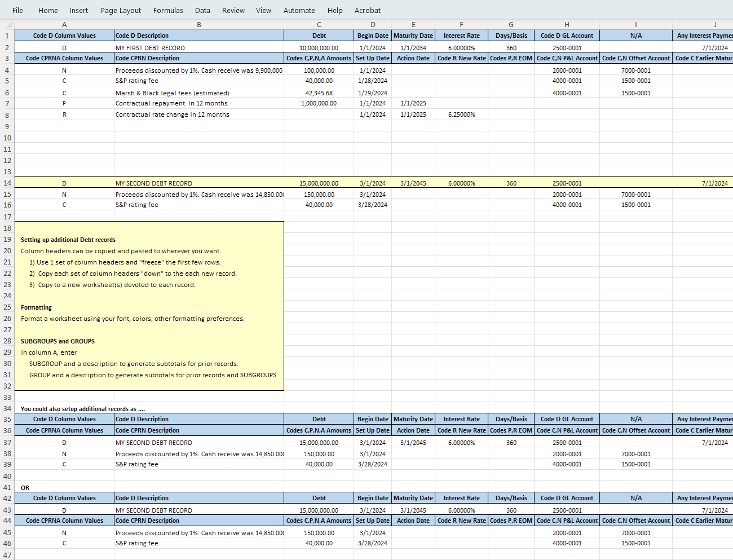The image size is (733, 560).
Task: Click 'Maturity Date' header in row 42
Action: pos(413,498)
